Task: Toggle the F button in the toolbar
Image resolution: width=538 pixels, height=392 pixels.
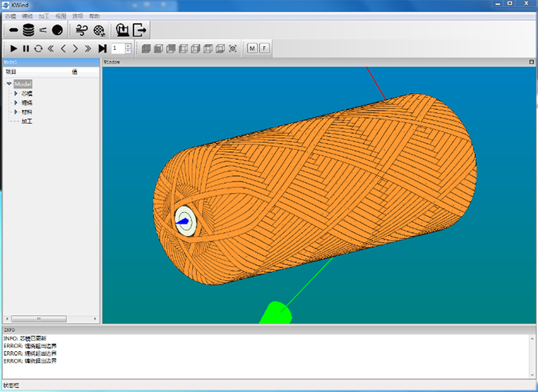Action: tap(264, 48)
